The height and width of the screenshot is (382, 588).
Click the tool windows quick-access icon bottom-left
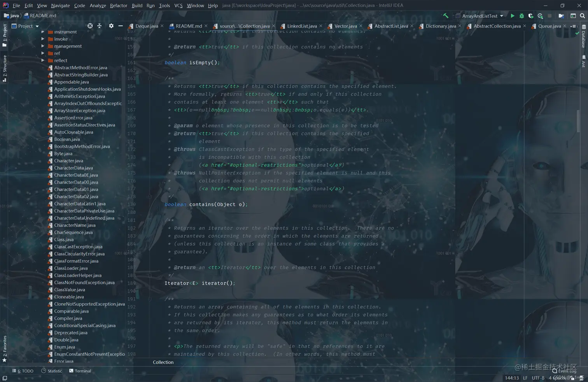[5, 378]
